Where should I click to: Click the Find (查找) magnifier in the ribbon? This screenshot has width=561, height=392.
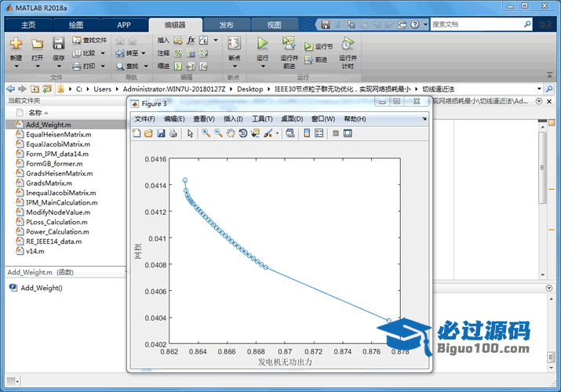pos(127,66)
